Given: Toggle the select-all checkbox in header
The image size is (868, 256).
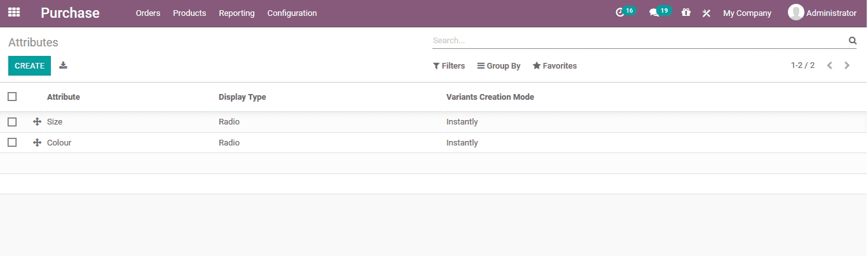Looking at the screenshot, I should (x=12, y=97).
